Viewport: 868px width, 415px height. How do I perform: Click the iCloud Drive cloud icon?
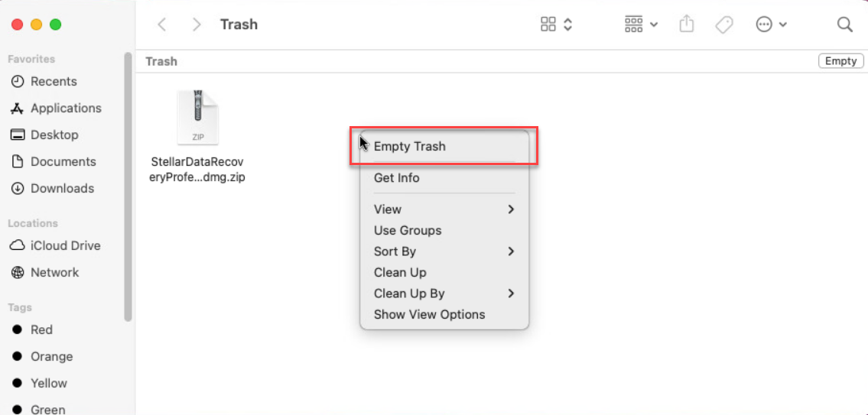tap(18, 245)
